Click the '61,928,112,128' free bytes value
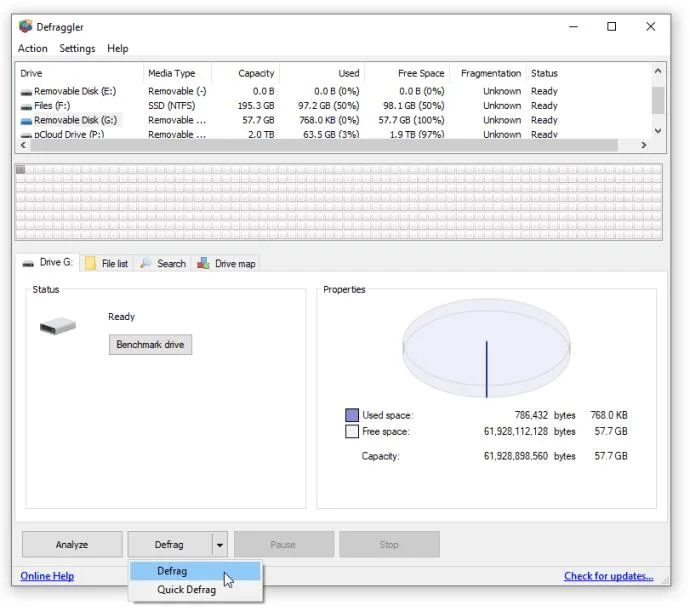Viewport: 690px width, 611px height. [516, 431]
